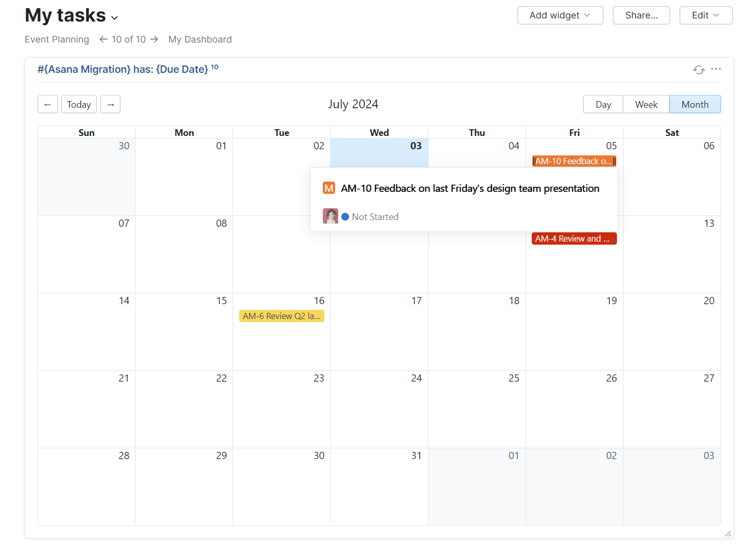Select the Month view tab
Viewport: 756px width, 557px height.
(695, 105)
